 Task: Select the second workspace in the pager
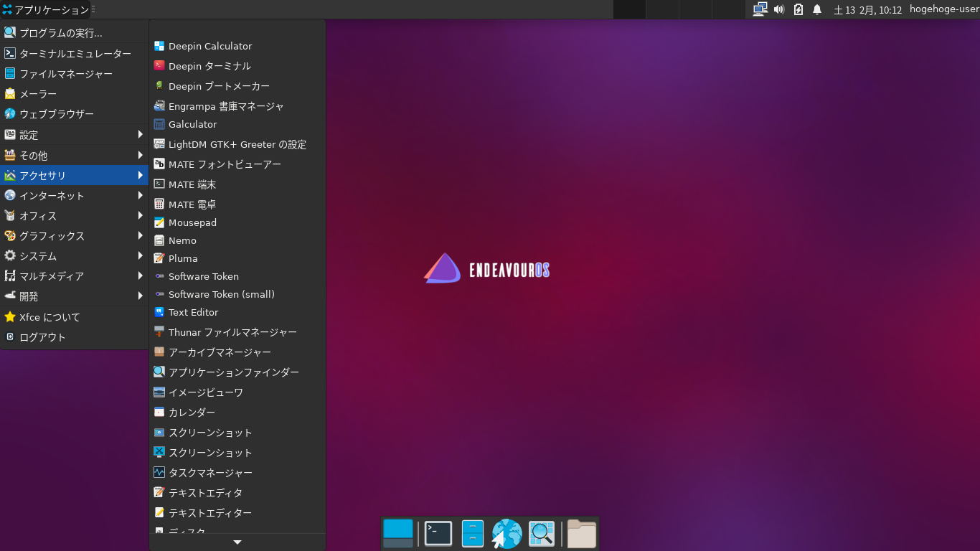coord(662,9)
